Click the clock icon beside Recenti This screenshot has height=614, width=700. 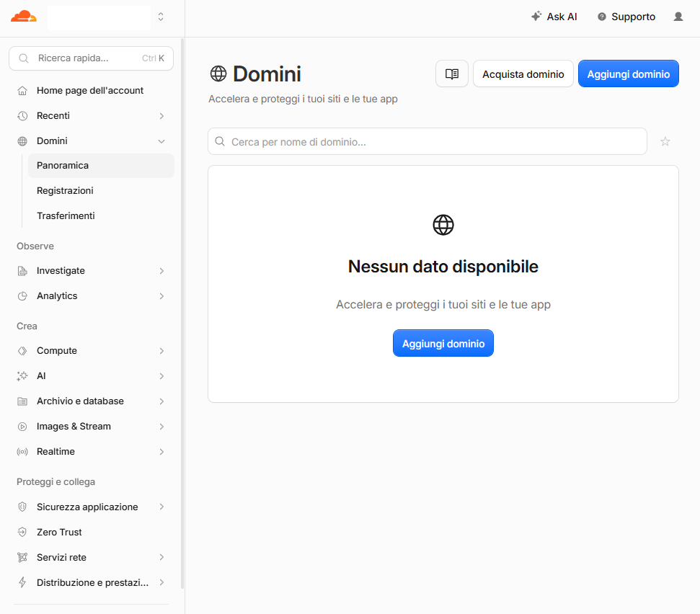(22, 116)
